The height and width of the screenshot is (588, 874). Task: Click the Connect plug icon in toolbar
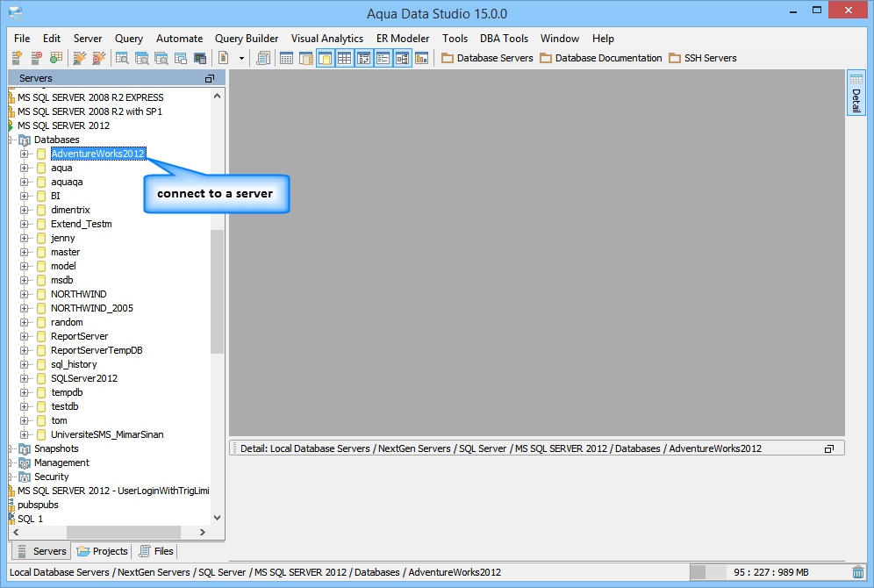tap(80, 58)
